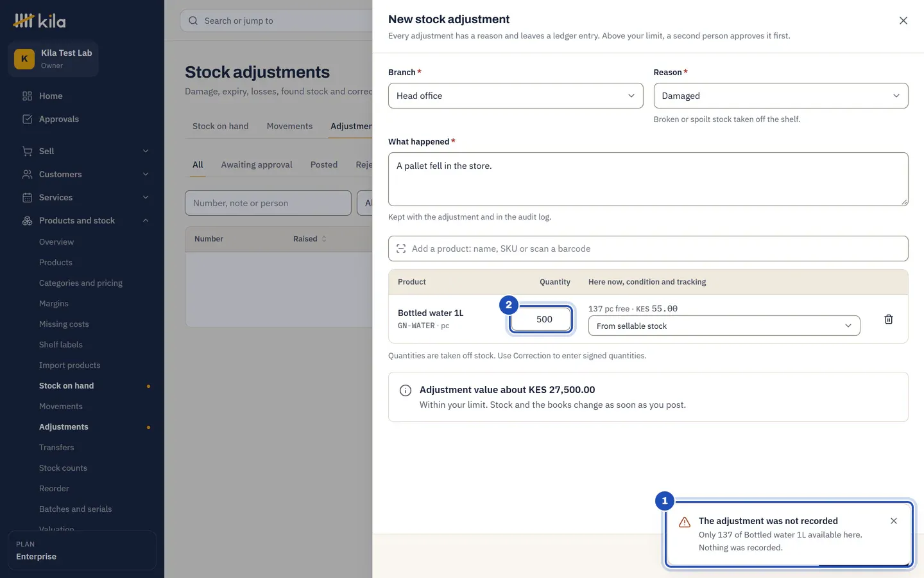The image size is (924, 578).
Task: Click the Approvals checkbox icon in the sidebar
Action: [27, 119]
